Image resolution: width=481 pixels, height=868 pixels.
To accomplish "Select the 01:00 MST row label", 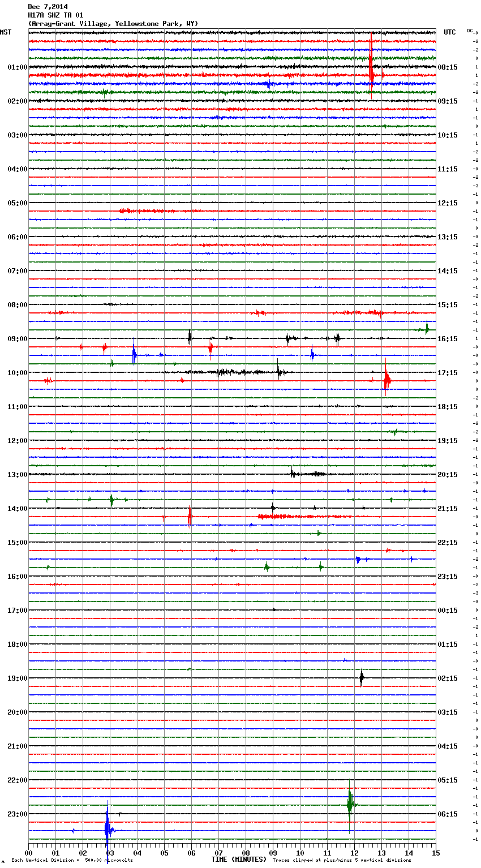I will [18, 67].
